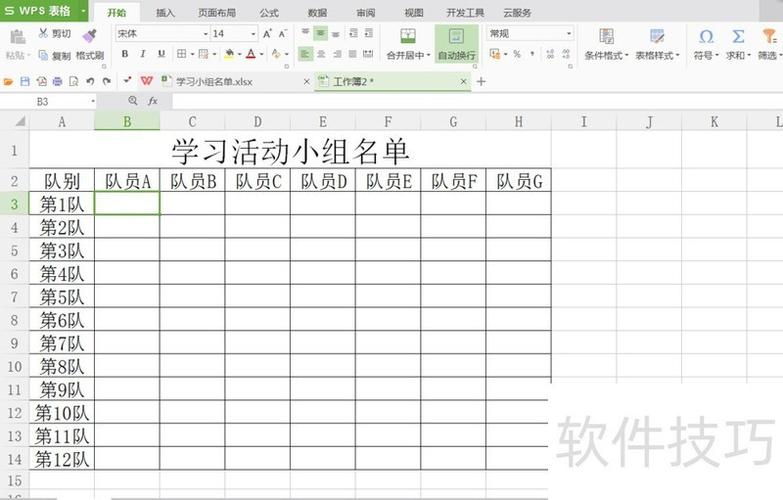783x500 pixels.
Task: Open Table Styles (表格样式) menu
Action: pos(657,44)
